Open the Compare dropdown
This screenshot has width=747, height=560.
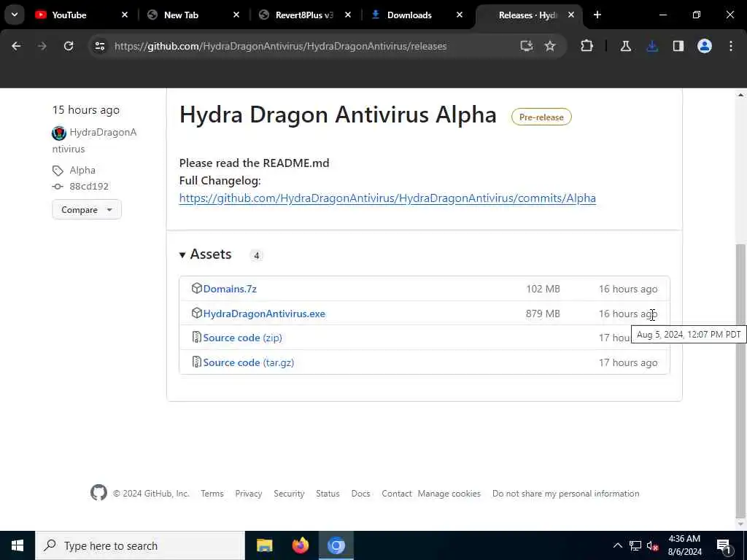87,209
